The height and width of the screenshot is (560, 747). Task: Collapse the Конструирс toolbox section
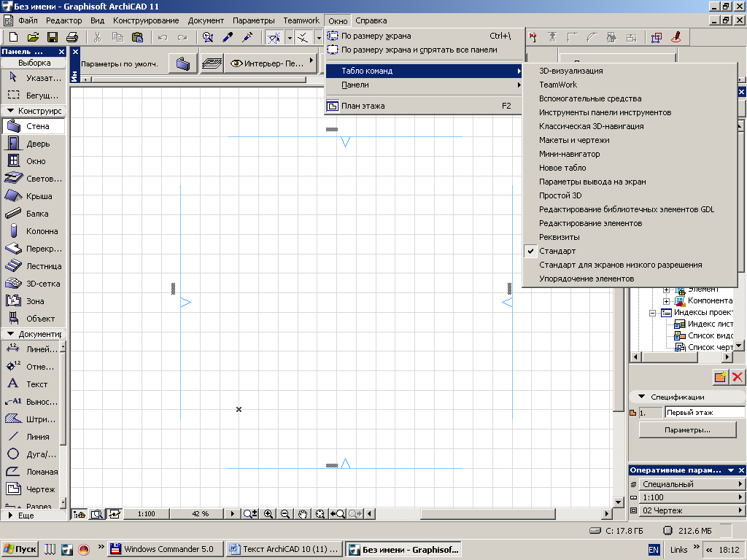tap(10, 111)
